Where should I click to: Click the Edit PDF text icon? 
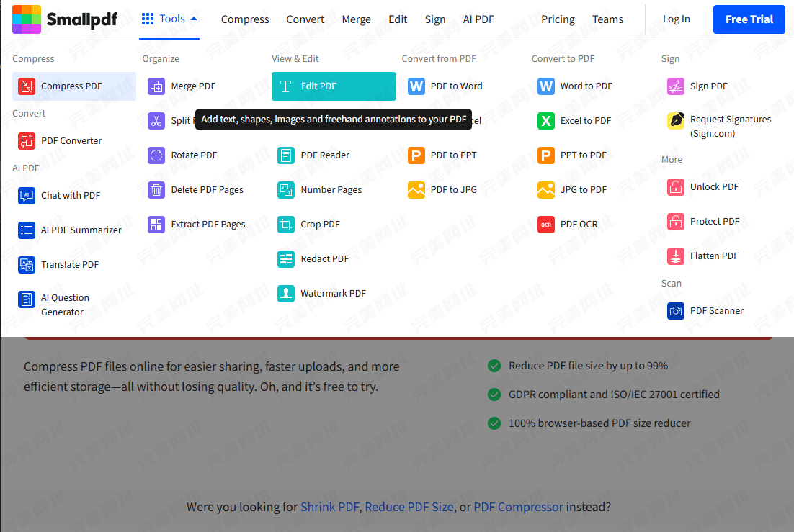[x=285, y=86]
